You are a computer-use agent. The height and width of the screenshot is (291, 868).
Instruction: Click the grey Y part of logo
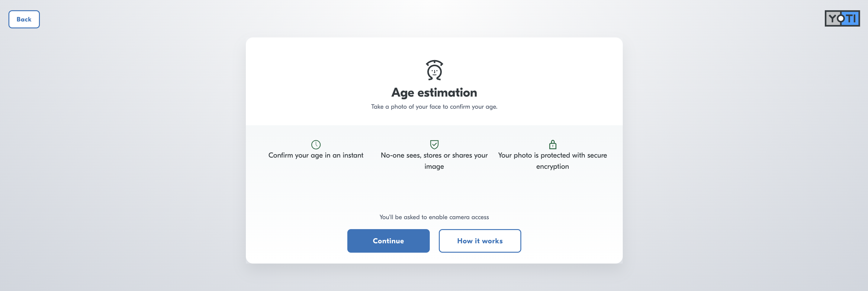coord(833,18)
